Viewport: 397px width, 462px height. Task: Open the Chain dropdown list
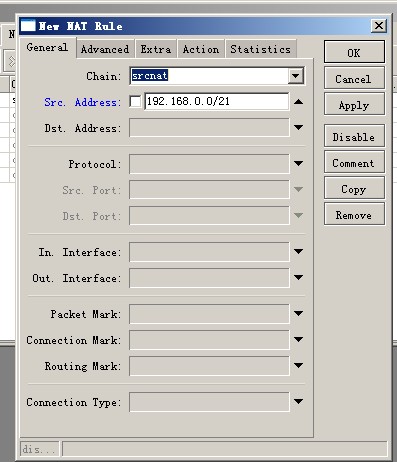(296, 76)
